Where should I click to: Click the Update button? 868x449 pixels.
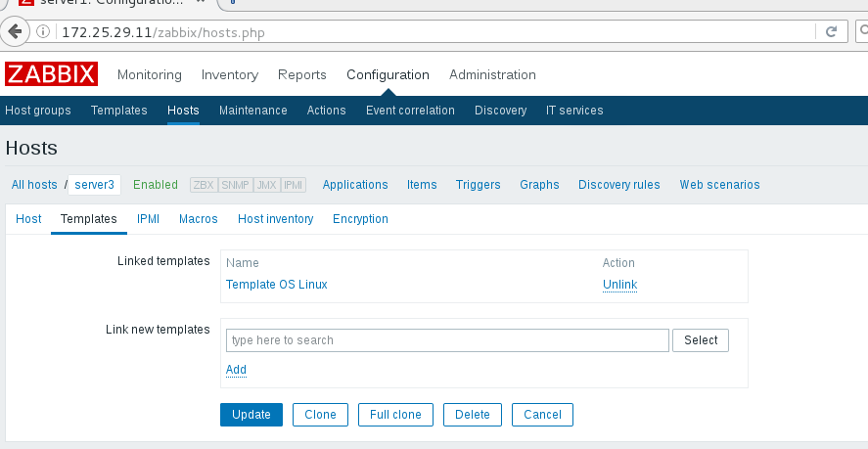coord(251,415)
